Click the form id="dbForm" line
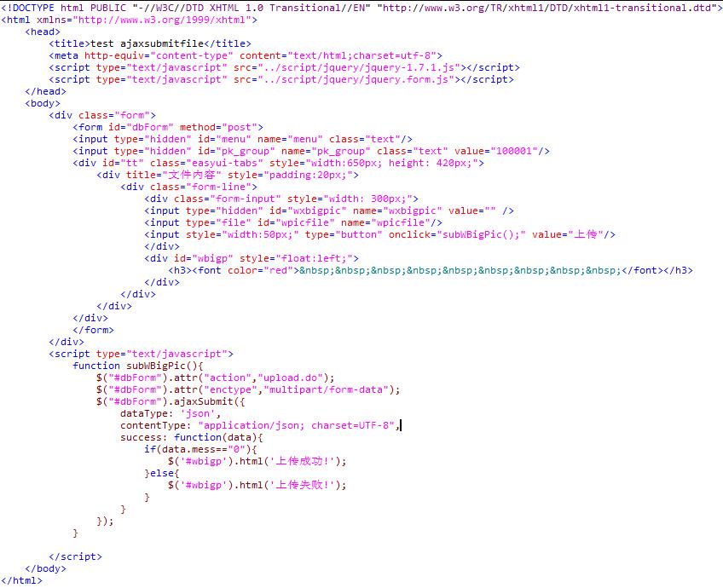This screenshot has width=723, height=588. pyautogui.click(x=168, y=127)
